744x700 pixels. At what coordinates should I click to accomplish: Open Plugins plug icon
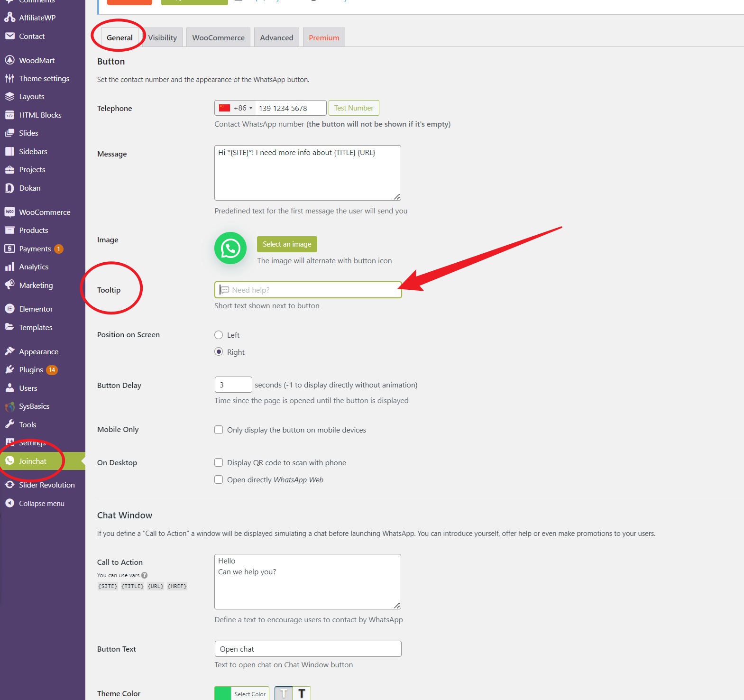tap(9, 369)
